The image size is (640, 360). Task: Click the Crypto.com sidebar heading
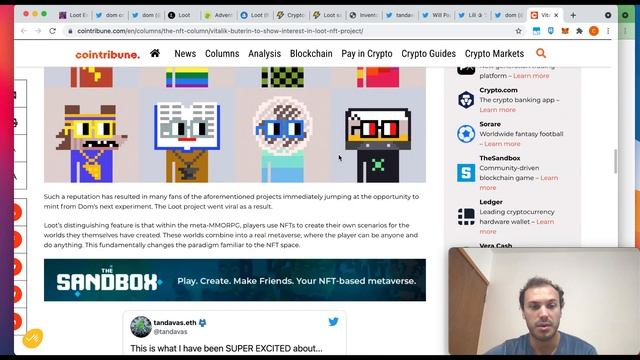(x=498, y=90)
